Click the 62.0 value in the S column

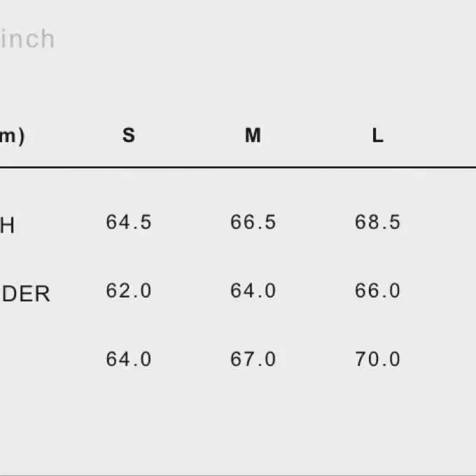point(129,291)
